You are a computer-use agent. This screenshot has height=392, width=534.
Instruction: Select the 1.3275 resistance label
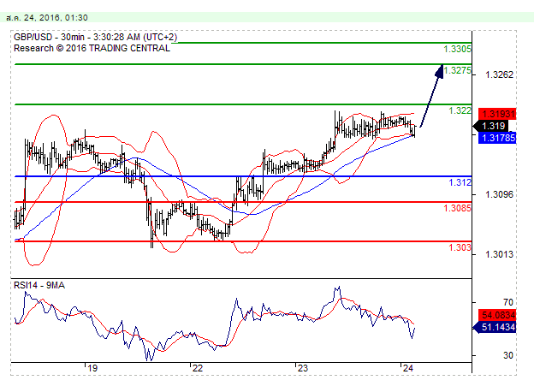457,70
